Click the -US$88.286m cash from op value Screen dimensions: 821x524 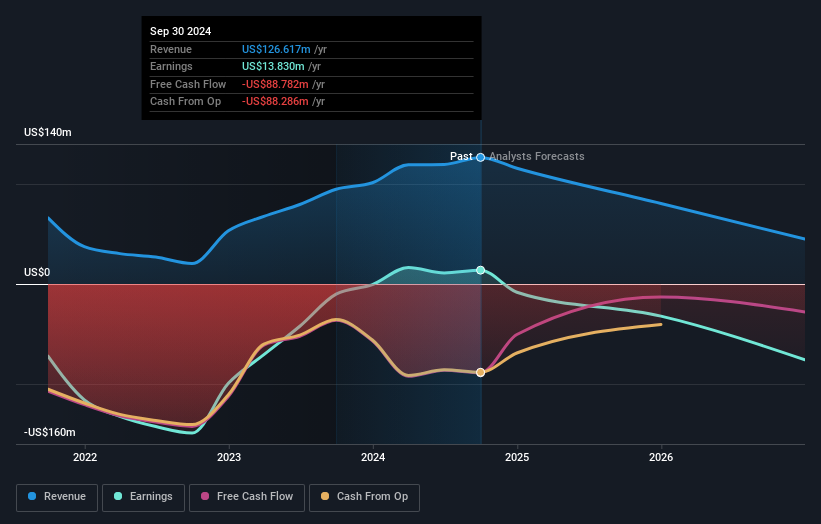point(275,102)
